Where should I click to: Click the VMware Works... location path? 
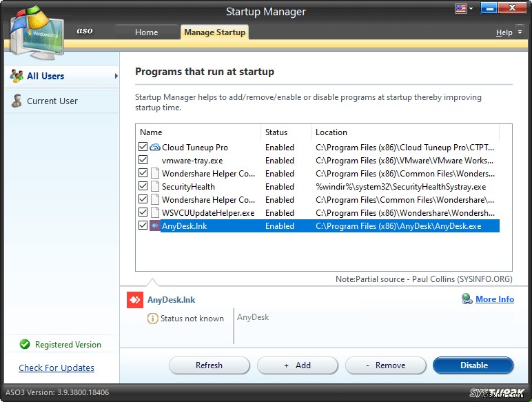coord(405,161)
